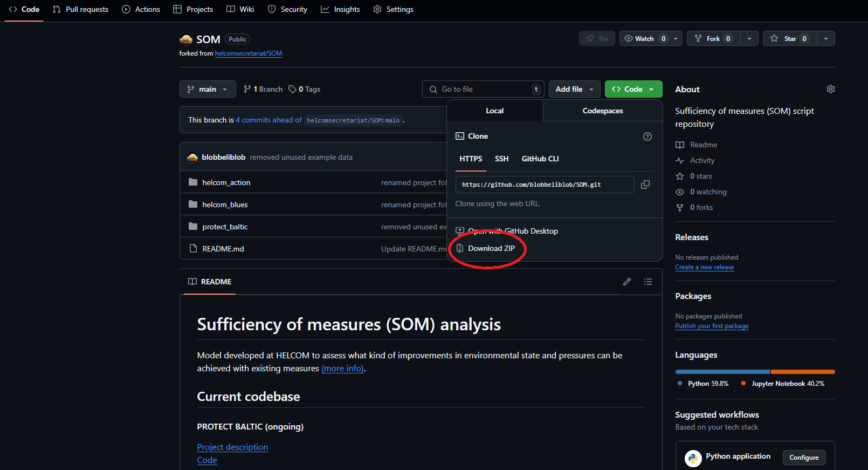
Task: Open the 4 commits ahead link
Action: coord(268,120)
